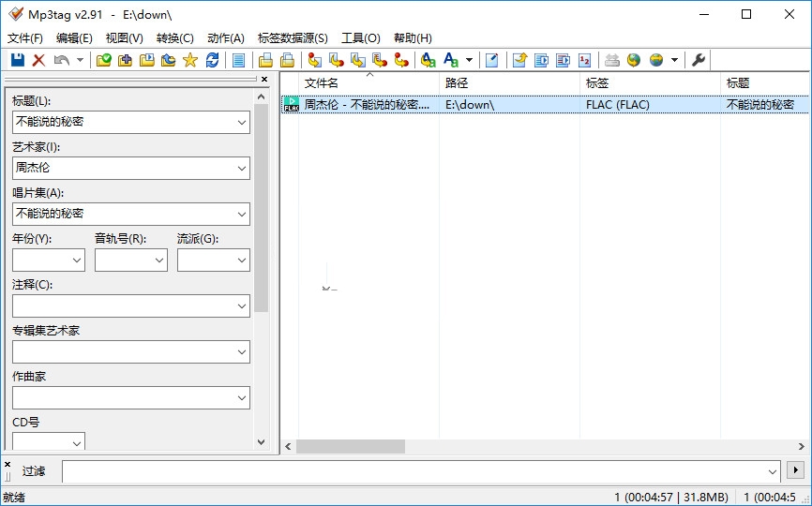Image resolution: width=812 pixels, height=506 pixels.
Task: Click the folder with plus sign icon
Action: click(x=125, y=60)
